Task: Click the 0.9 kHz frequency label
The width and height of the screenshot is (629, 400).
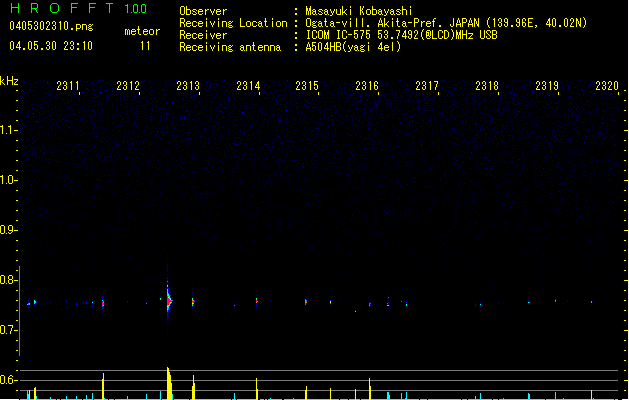Action: pos(8,230)
